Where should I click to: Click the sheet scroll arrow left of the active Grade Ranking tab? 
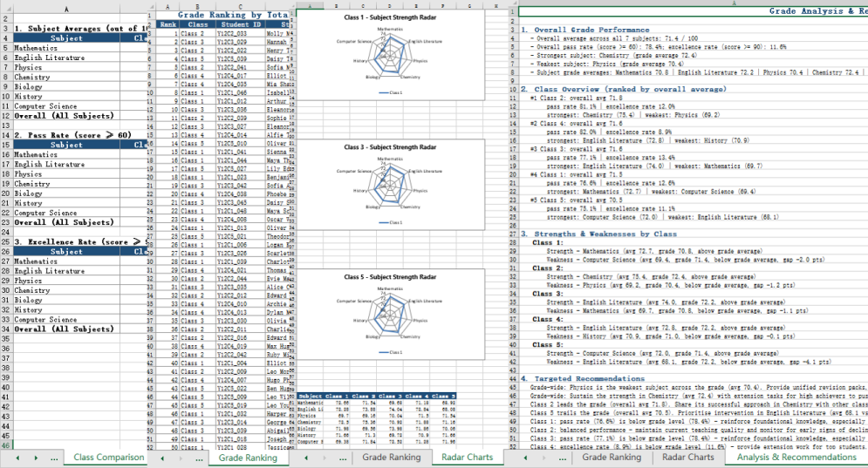pos(162,458)
